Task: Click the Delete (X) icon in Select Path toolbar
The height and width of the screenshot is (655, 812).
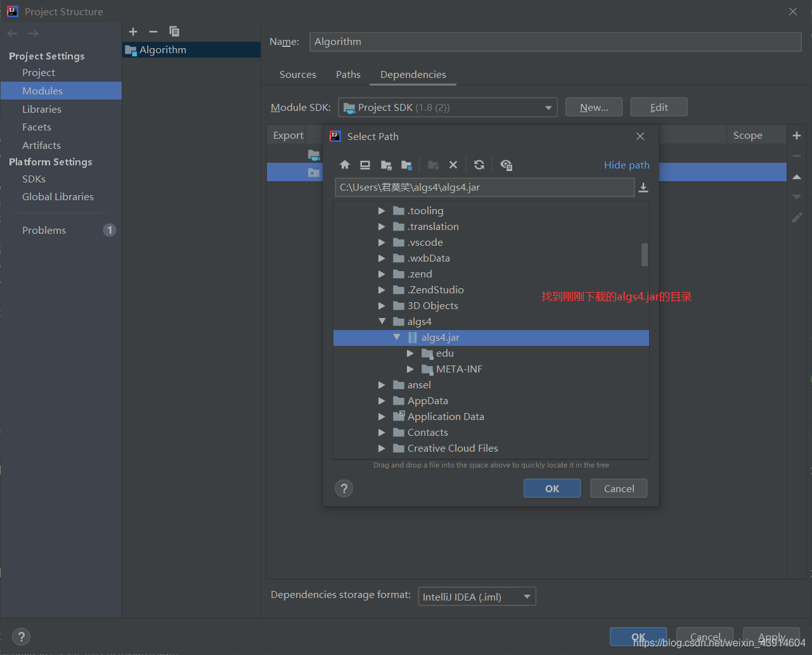Action: (453, 165)
